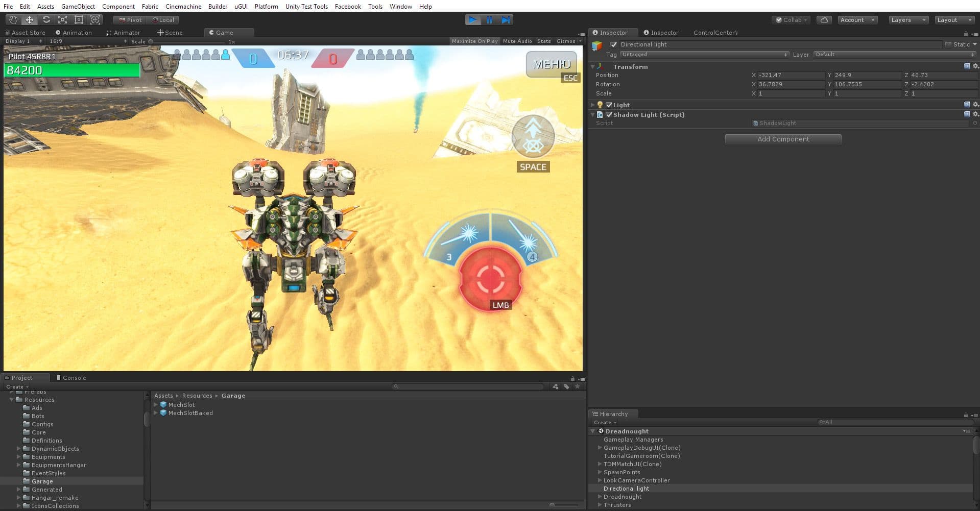Open the Layers dropdown
This screenshot has width=980, height=511.
[x=909, y=20]
